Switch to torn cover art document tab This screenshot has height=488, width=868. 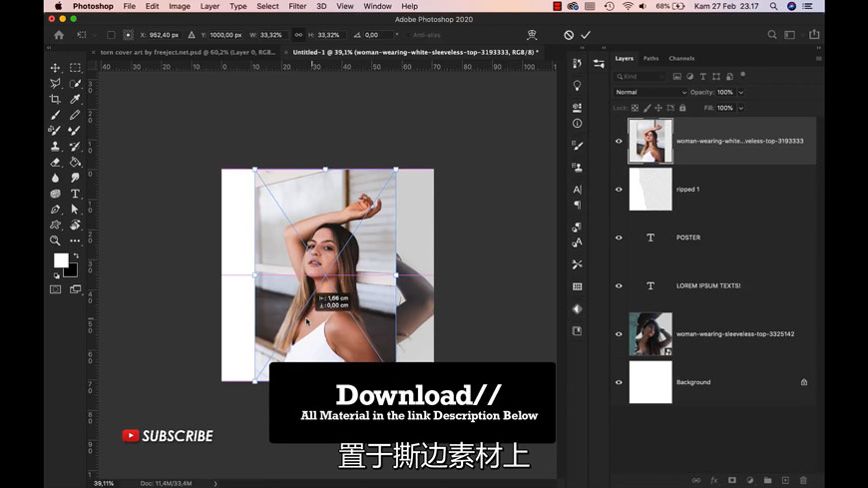[x=188, y=52]
